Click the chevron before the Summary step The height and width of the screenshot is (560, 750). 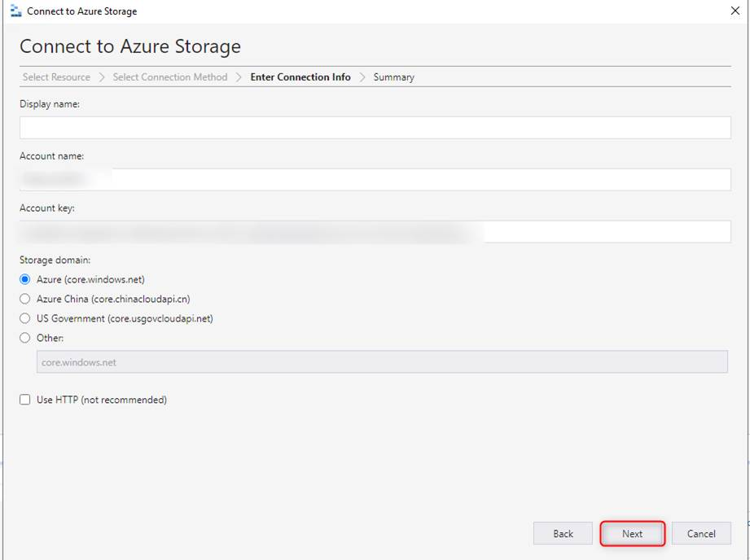point(362,77)
